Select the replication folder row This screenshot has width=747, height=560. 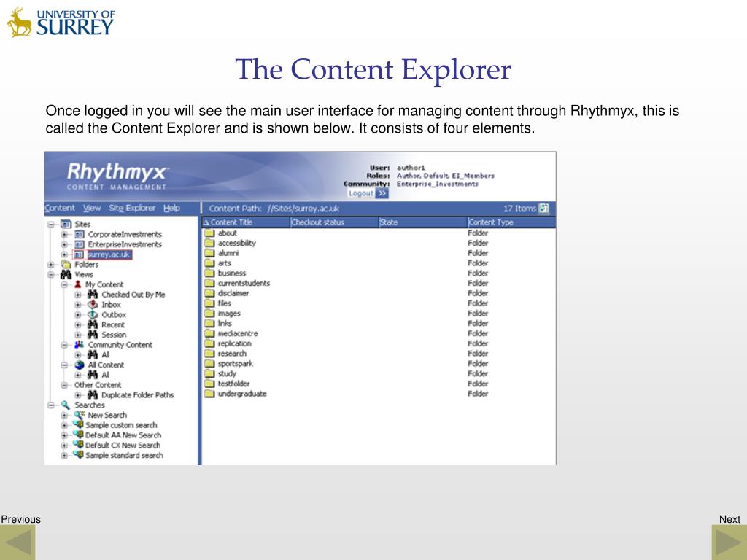(x=379, y=343)
